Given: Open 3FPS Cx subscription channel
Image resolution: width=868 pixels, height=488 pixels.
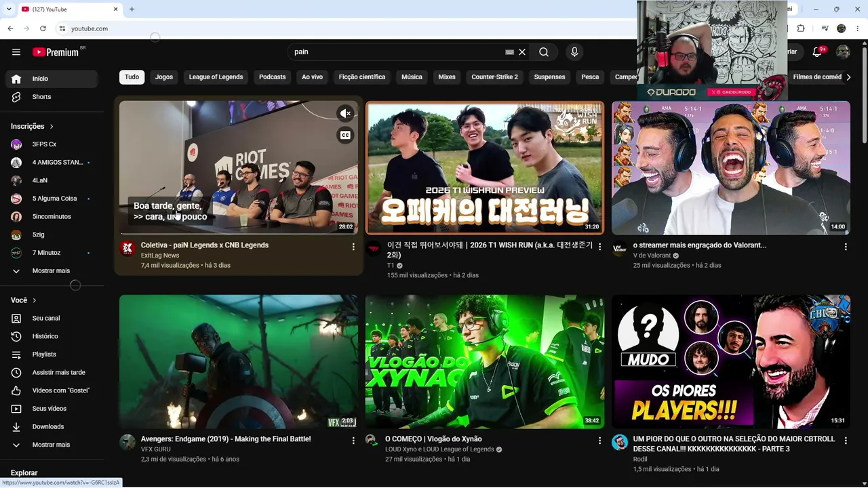Looking at the screenshot, I should (x=52, y=144).
